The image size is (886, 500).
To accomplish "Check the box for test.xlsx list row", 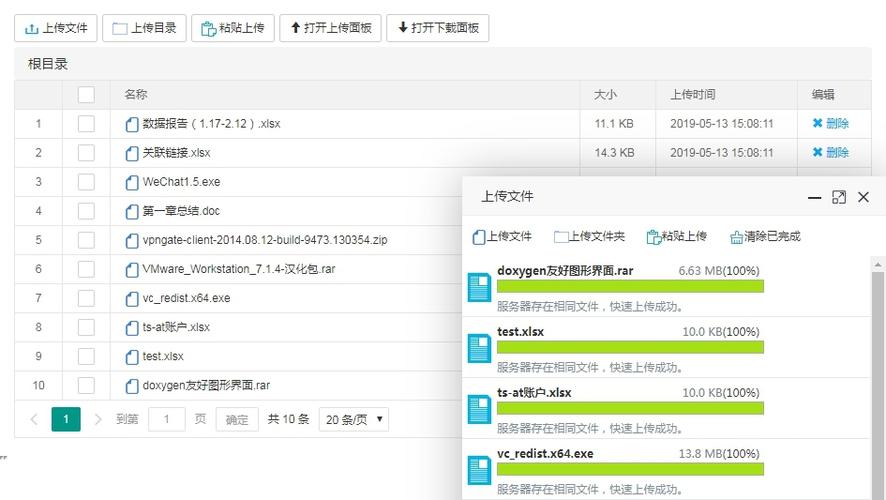I will [86, 356].
